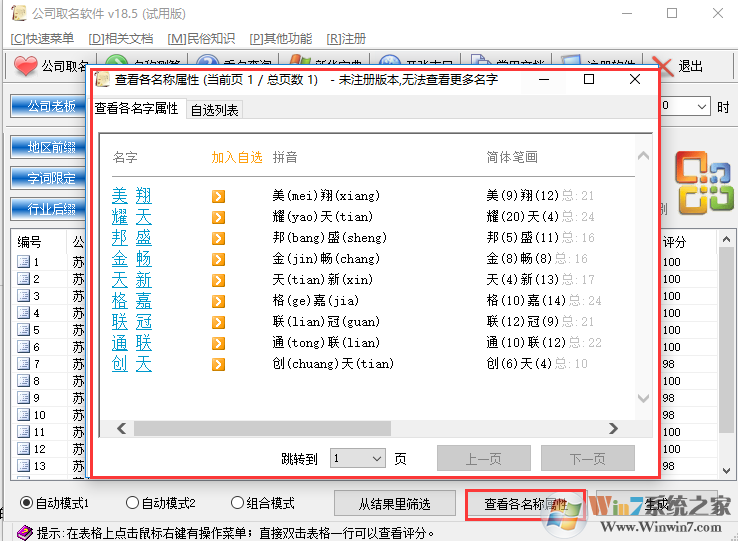
Task: Add 美翔 to the favorites list
Action: pyautogui.click(x=218, y=196)
